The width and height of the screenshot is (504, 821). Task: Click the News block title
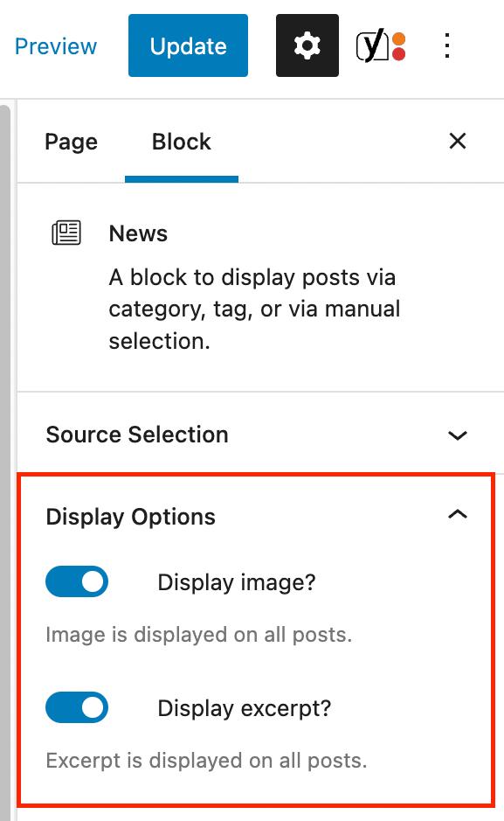(138, 233)
